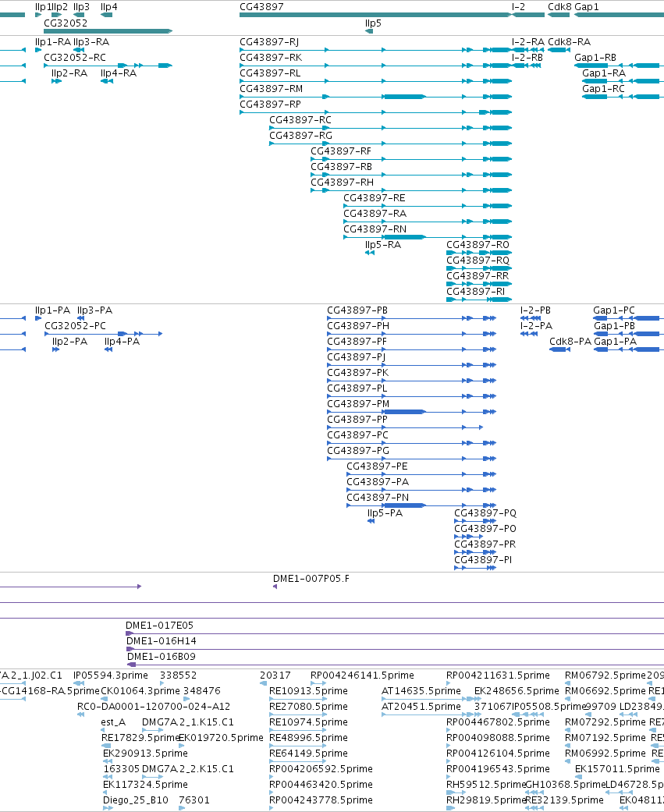Select the Ilp3 gene arrow
The height and width of the screenshot is (812, 664).
(79, 15)
